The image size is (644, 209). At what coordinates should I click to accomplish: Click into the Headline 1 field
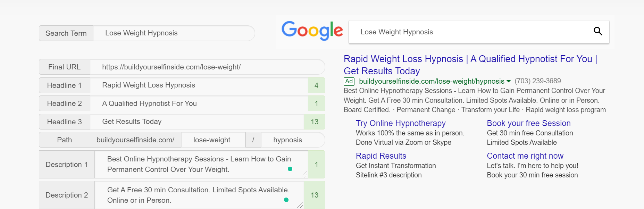tap(199, 85)
